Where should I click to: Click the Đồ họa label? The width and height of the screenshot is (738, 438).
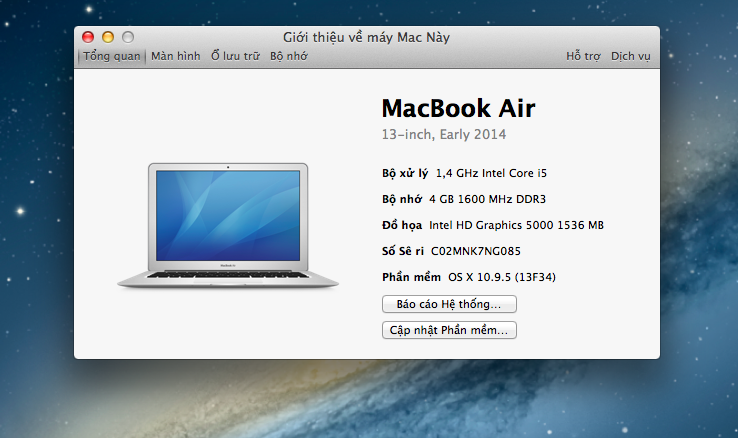[x=402, y=225]
